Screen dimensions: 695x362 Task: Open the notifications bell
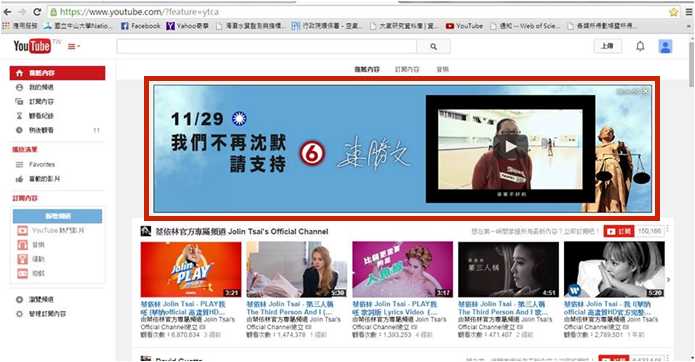click(x=640, y=46)
